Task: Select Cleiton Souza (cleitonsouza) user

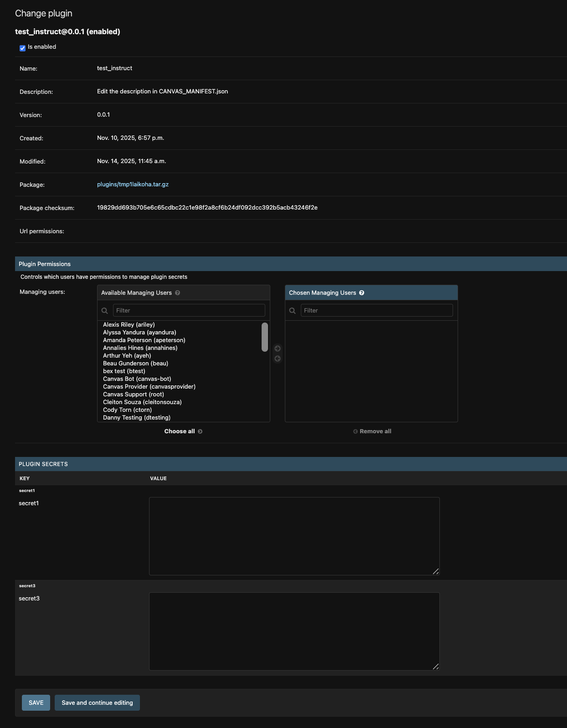Action: coord(142,402)
